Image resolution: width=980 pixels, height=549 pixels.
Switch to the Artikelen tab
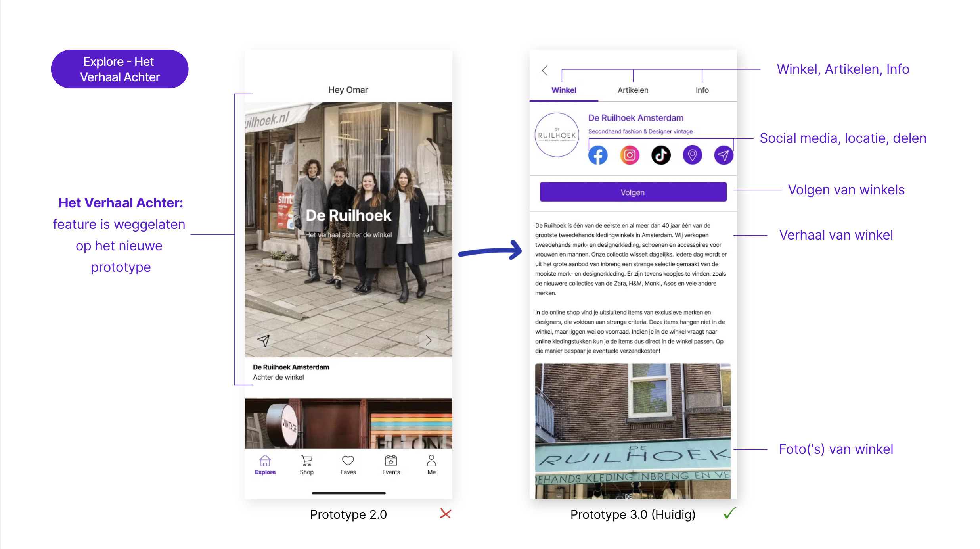[x=633, y=90]
